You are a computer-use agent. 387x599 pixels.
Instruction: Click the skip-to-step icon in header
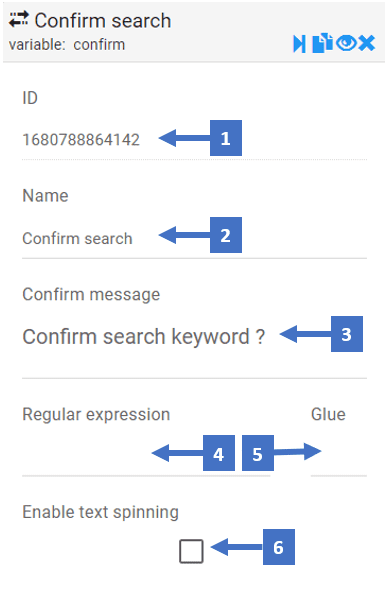[299, 44]
